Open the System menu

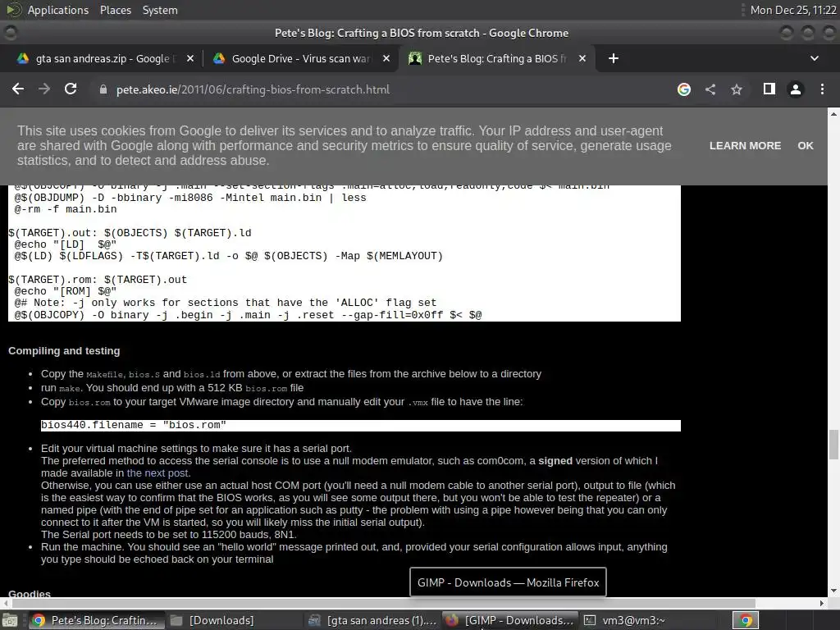point(160,10)
